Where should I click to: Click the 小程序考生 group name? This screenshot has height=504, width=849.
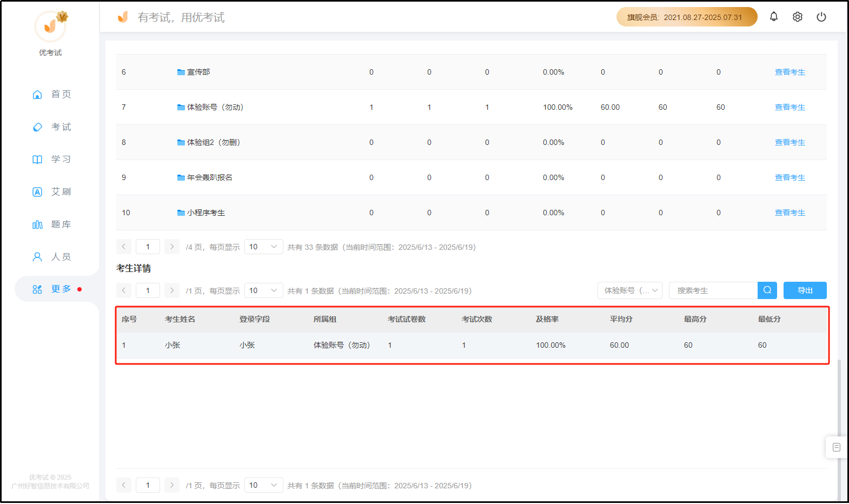[206, 213]
